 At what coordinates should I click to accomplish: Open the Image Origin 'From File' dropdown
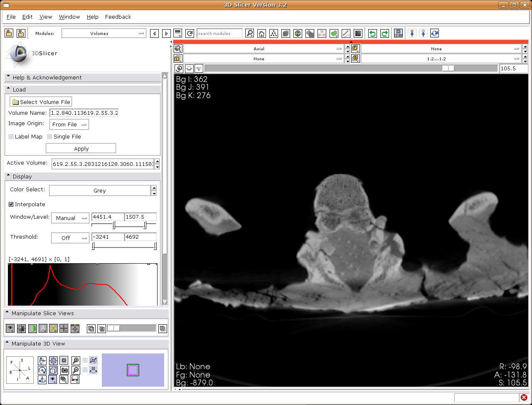69,124
